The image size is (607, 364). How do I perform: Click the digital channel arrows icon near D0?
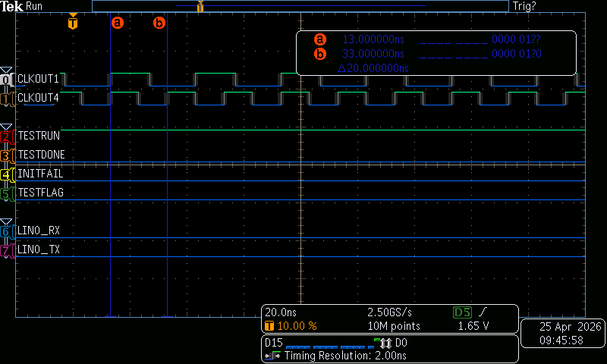pos(386,343)
